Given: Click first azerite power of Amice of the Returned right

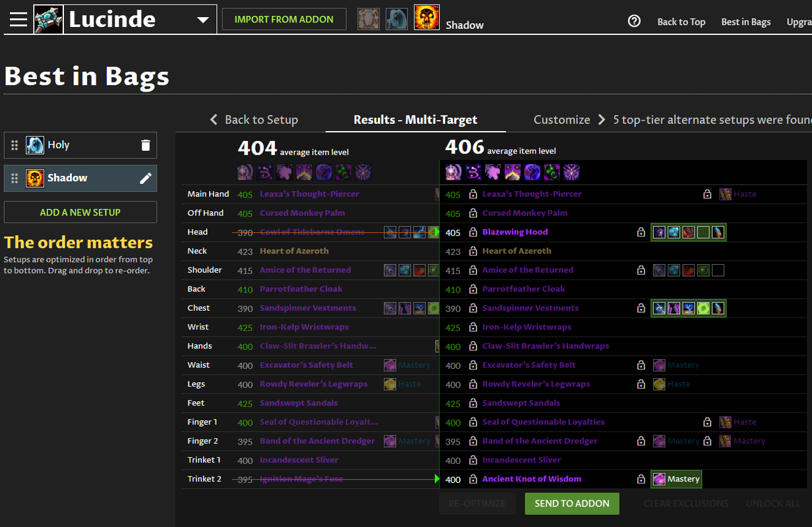Looking at the screenshot, I should pos(659,270).
